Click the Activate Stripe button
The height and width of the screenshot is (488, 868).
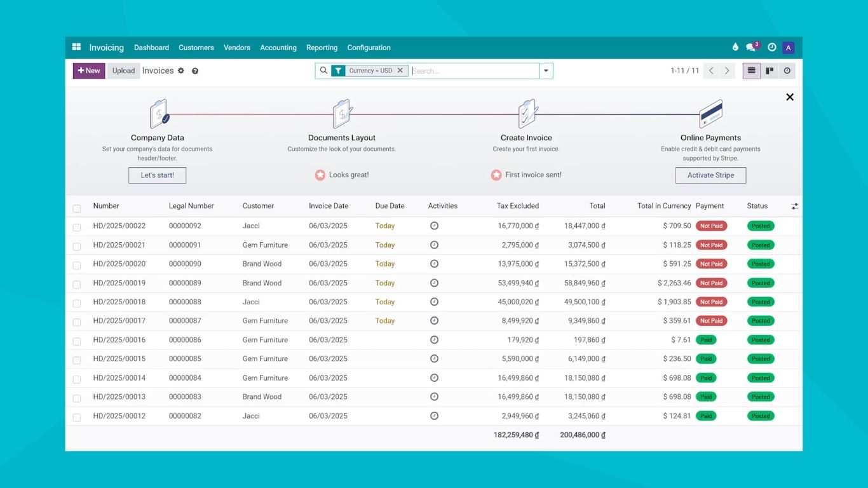[710, 175]
